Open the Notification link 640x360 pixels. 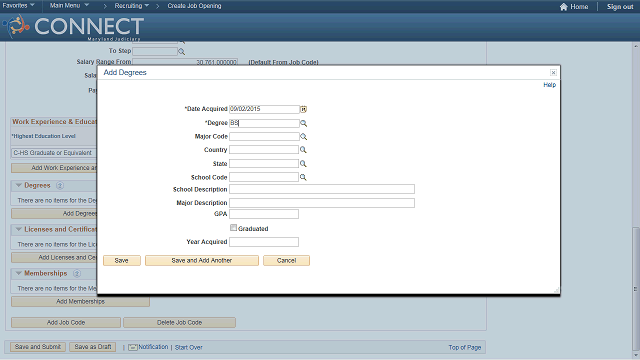[153, 347]
